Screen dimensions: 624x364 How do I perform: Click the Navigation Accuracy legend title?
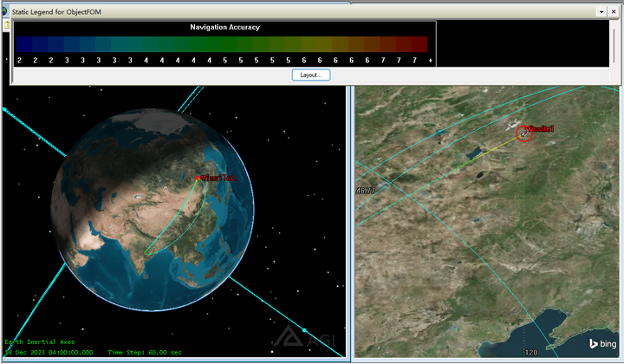(224, 27)
